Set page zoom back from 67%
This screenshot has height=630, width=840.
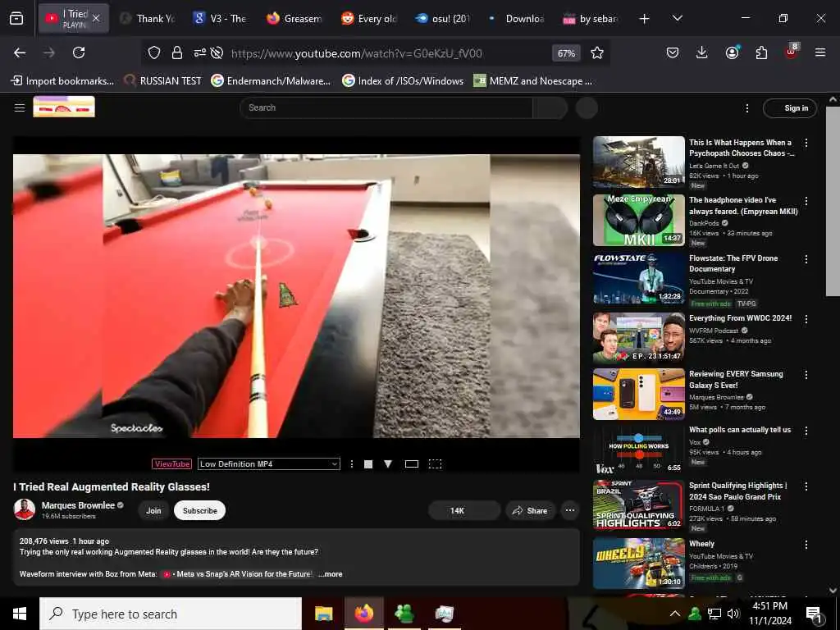(x=566, y=53)
